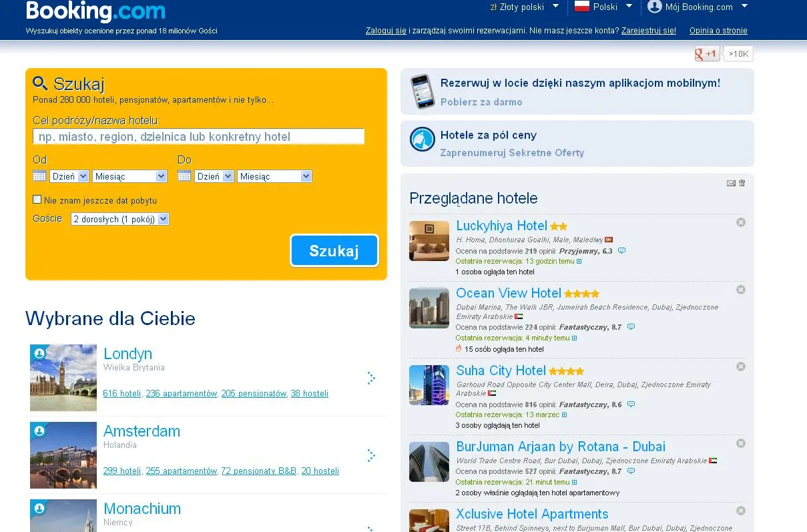The height and width of the screenshot is (532, 807).
Task: Click last-booking info icon for Ocean View Hotel
Action: pyautogui.click(x=574, y=338)
